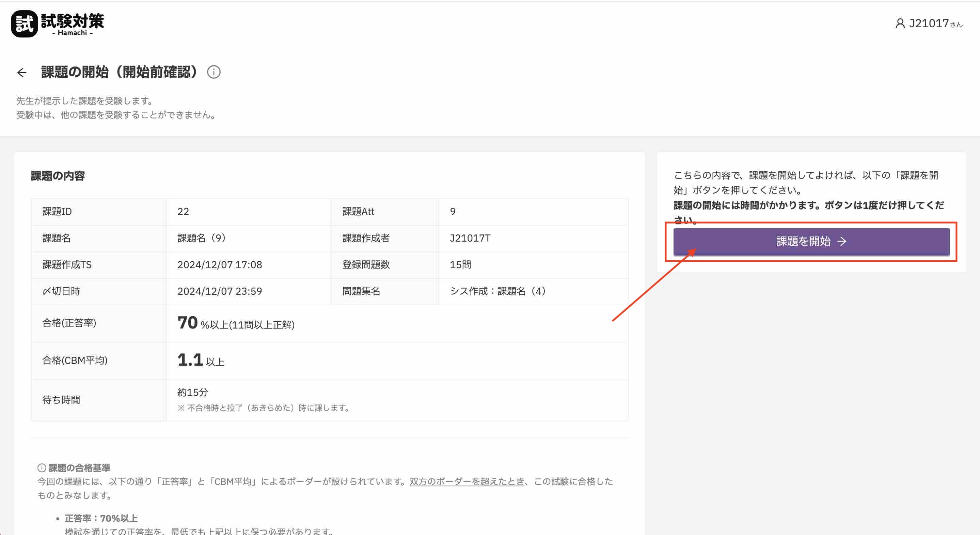Select the 問題集名 cell シス作成：課題名（4）
The width and height of the screenshot is (980, 535).
497,291
